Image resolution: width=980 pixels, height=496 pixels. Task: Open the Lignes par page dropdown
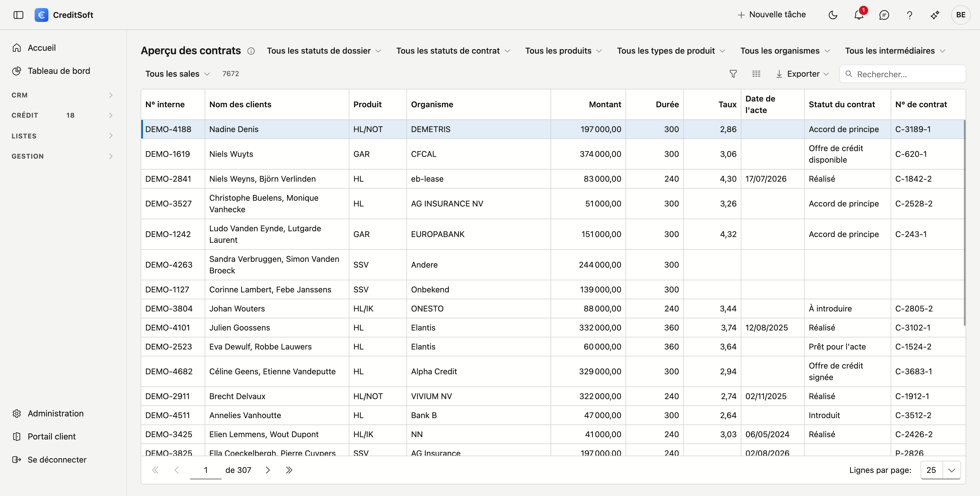pyautogui.click(x=941, y=470)
